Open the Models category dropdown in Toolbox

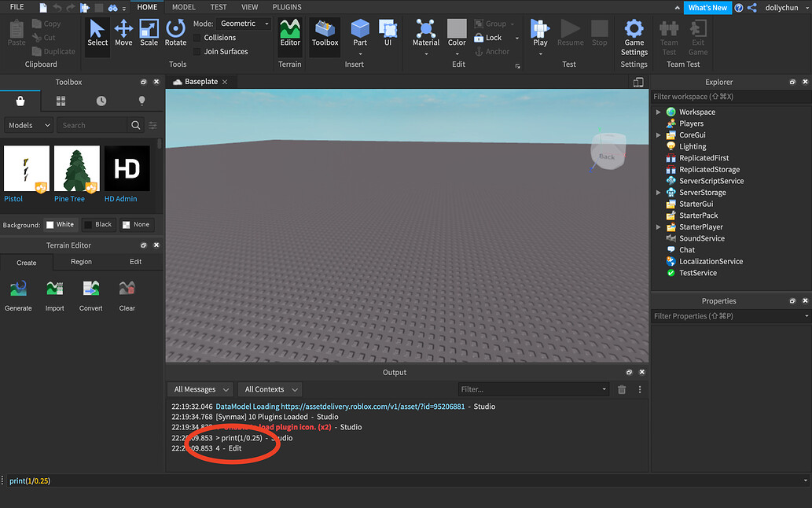tap(28, 124)
